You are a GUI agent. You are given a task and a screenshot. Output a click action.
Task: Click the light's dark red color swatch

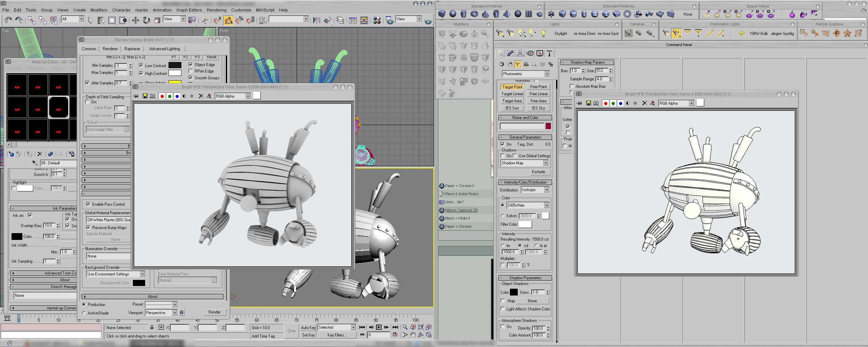548,126
